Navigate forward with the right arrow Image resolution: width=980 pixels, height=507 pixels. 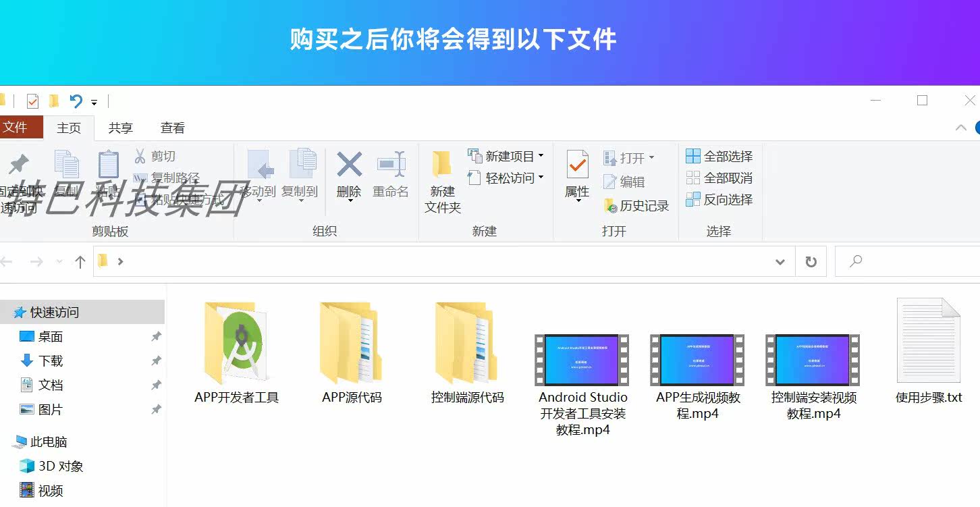click(36, 262)
